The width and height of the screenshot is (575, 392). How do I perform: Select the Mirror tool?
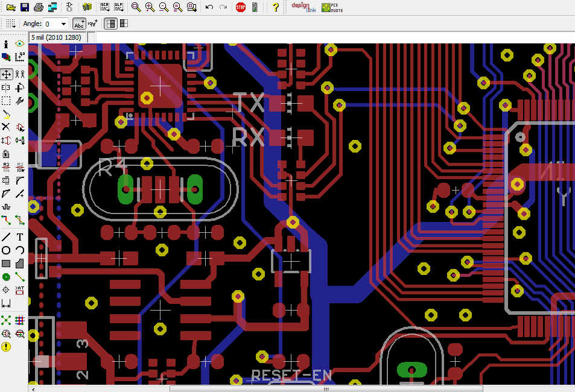[6, 87]
